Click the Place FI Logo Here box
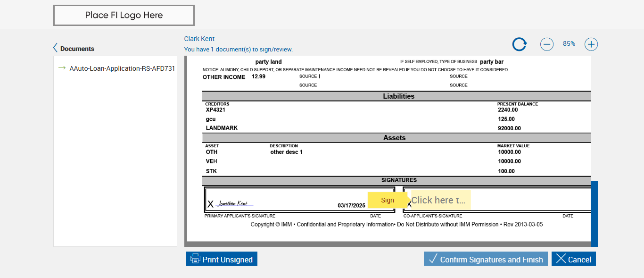644x278 pixels. [x=124, y=15]
